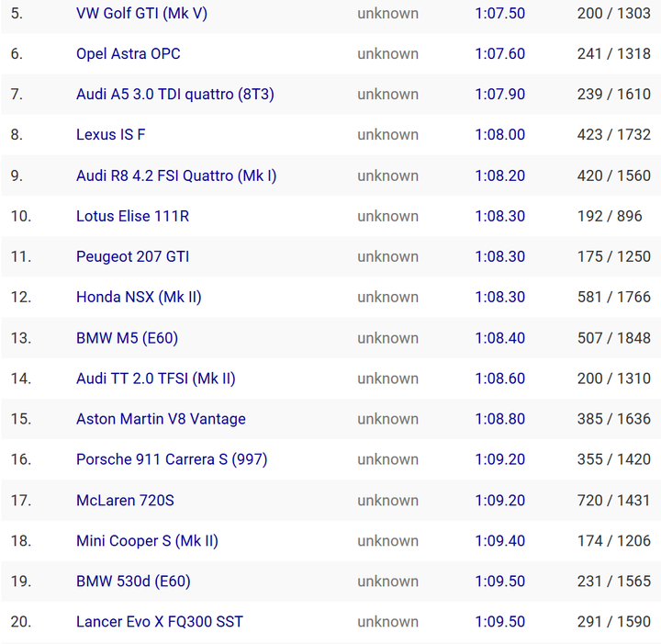The height and width of the screenshot is (644, 661).
Task: Select power/weight value 385 / 1636
Action: click(614, 419)
